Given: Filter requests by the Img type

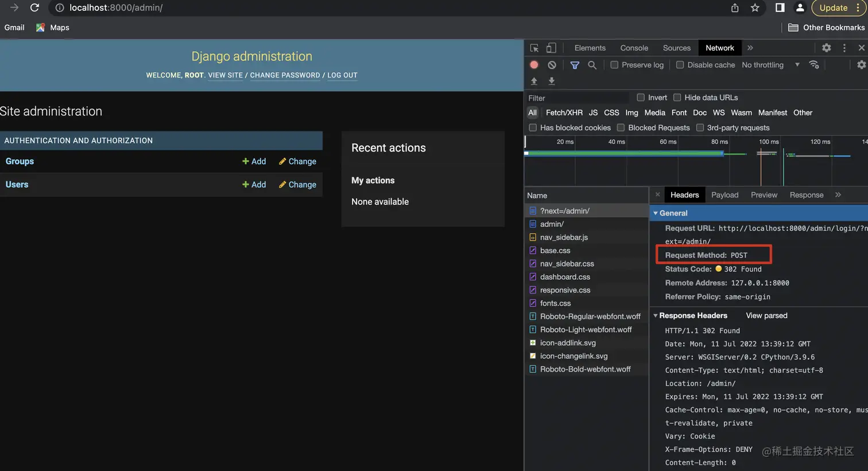Looking at the screenshot, I should 631,113.
